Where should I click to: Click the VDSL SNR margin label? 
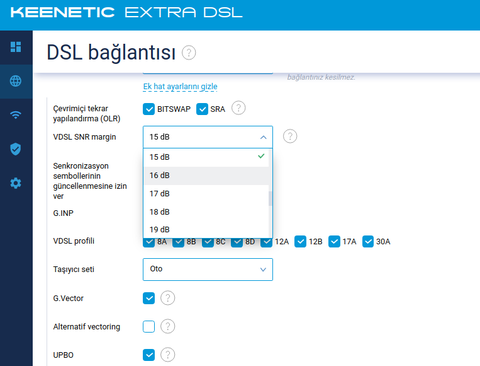pyautogui.click(x=84, y=137)
